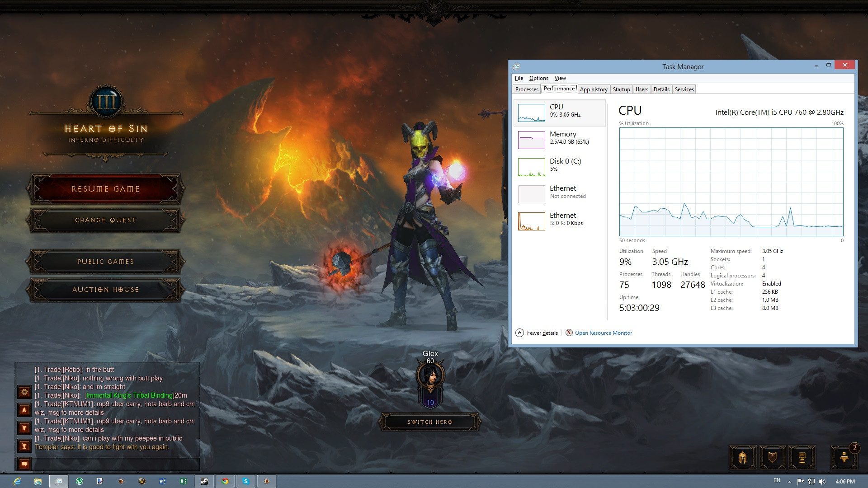The height and width of the screenshot is (488, 868).
Task: Click the network tray icon
Action: [x=811, y=482]
